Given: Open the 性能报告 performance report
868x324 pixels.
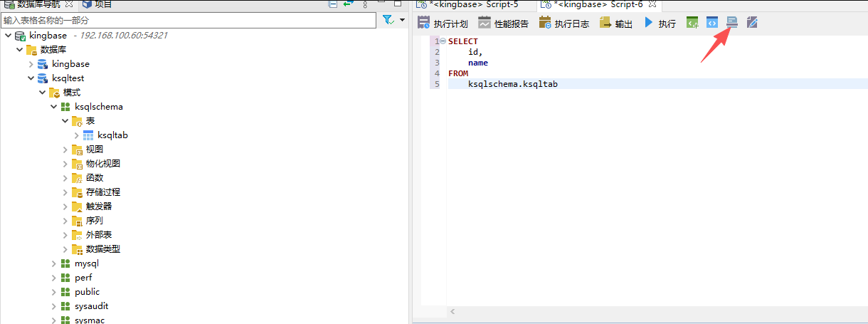Looking at the screenshot, I should 503,23.
